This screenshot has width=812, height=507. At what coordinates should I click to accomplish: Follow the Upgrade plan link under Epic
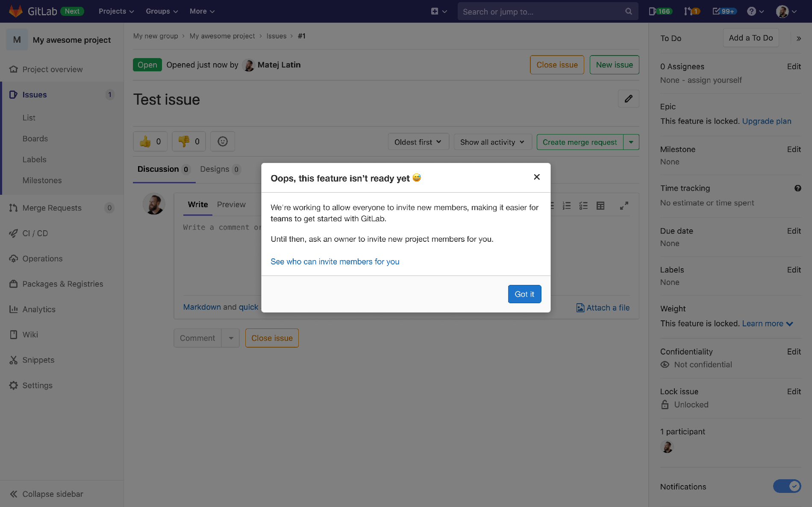pos(767,121)
